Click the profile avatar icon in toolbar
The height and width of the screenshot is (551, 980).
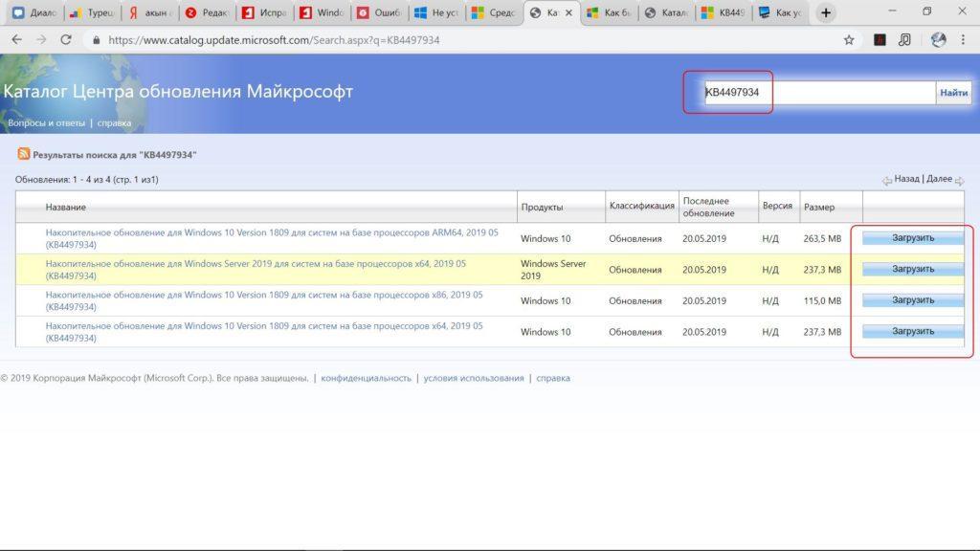938,40
